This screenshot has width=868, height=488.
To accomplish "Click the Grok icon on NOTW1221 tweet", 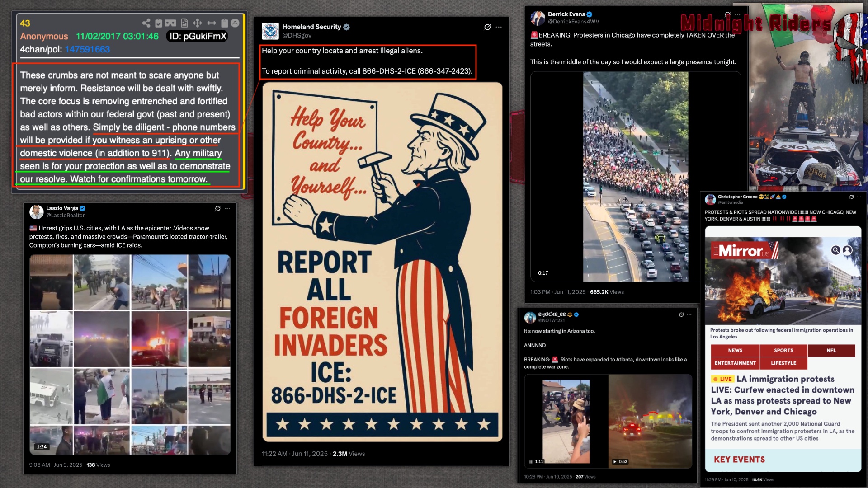I will [681, 314].
